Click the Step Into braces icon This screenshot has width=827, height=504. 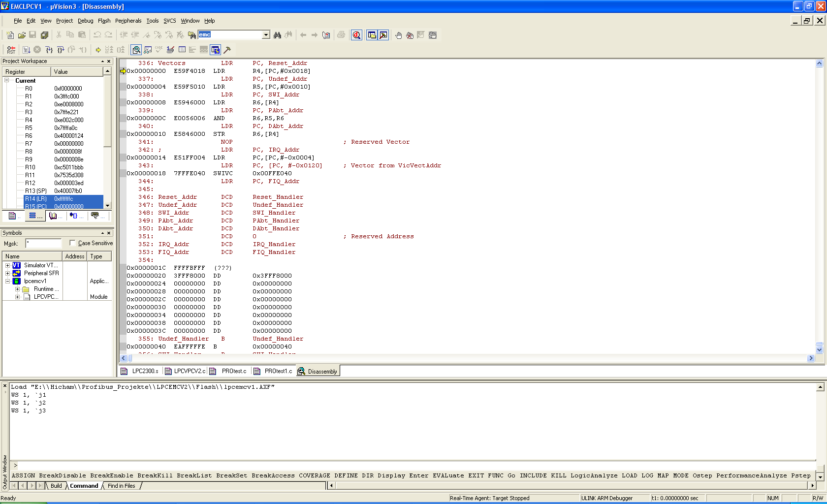pyautogui.click(x=49, y=50)
